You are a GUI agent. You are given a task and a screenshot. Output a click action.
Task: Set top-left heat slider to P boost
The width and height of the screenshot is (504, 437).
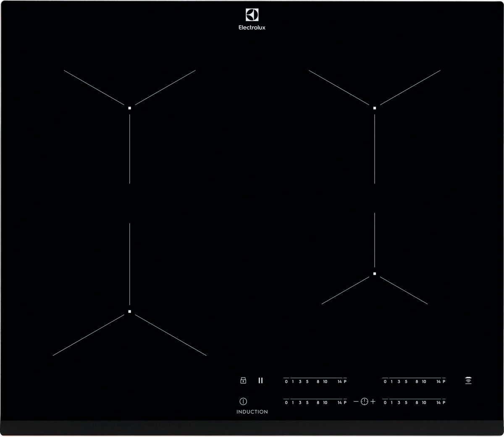point(345,381)
